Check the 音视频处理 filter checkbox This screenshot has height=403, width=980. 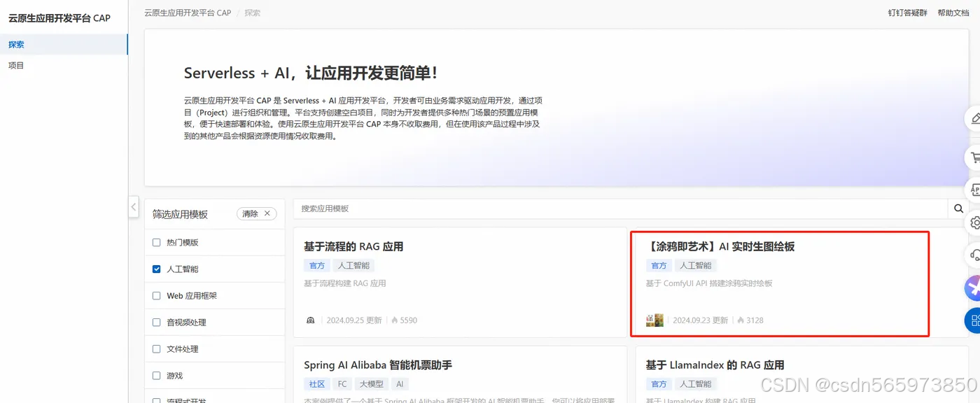click(x=156, y=322)
